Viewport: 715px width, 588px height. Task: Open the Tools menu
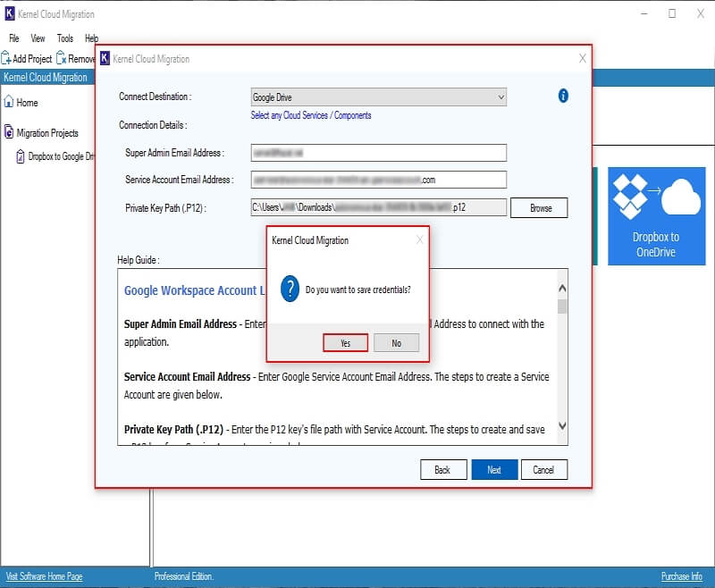[x=65, y=38]
